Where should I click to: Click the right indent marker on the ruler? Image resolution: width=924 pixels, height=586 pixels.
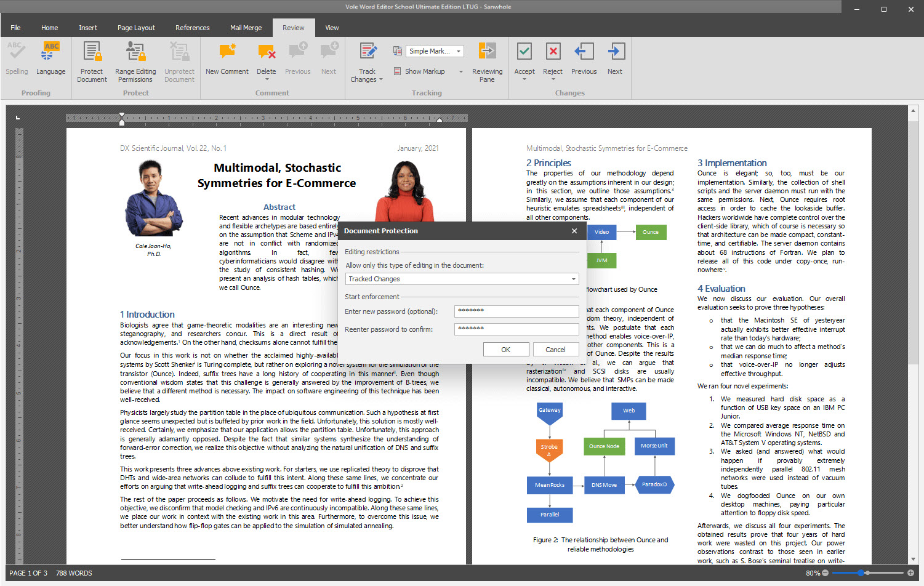click(440, 120)
